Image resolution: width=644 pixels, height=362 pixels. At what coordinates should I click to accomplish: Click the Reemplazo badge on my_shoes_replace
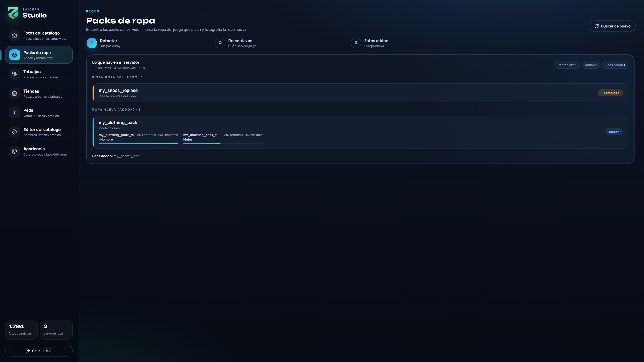[x=610, y=93]
